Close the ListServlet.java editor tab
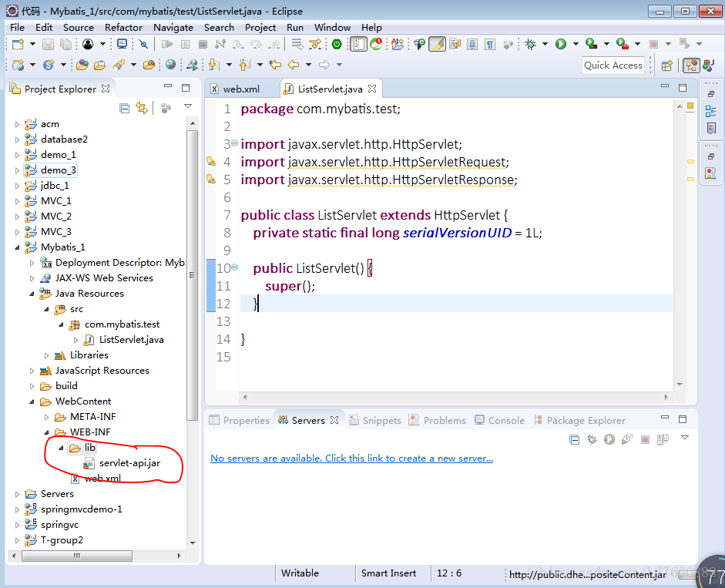Screen dimensions: 725x588 click(x=372, y=89)
